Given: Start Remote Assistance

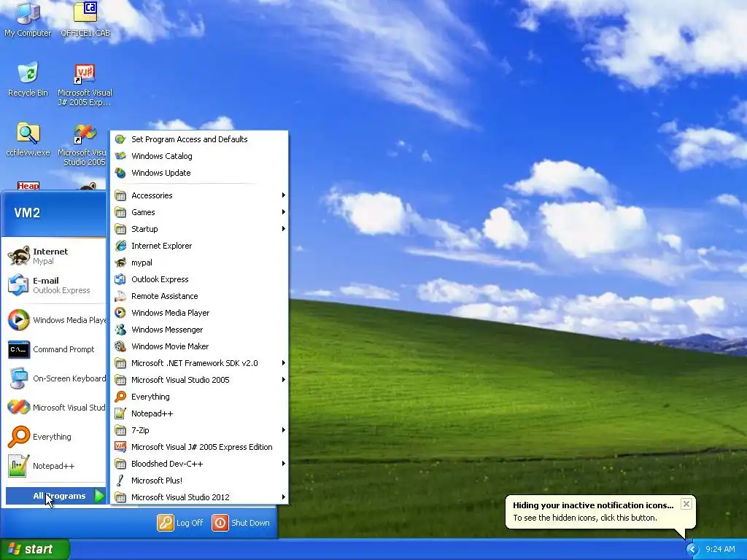Looking at the screenshot, I should [200, 296].
